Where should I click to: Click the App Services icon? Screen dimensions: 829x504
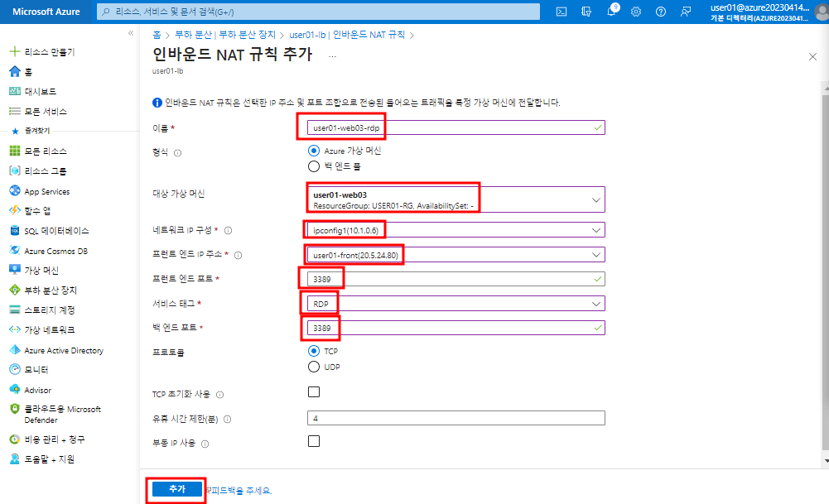[15, 190]
